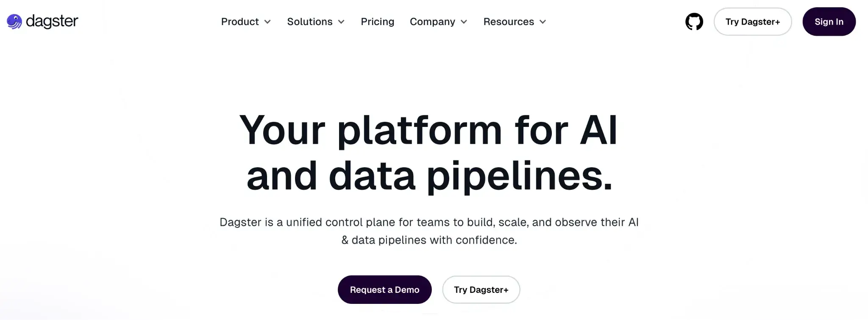This screenshot has height=320, width=868.
Task: Click Try Dagster+ below the tagline
Action: [481, 290]
